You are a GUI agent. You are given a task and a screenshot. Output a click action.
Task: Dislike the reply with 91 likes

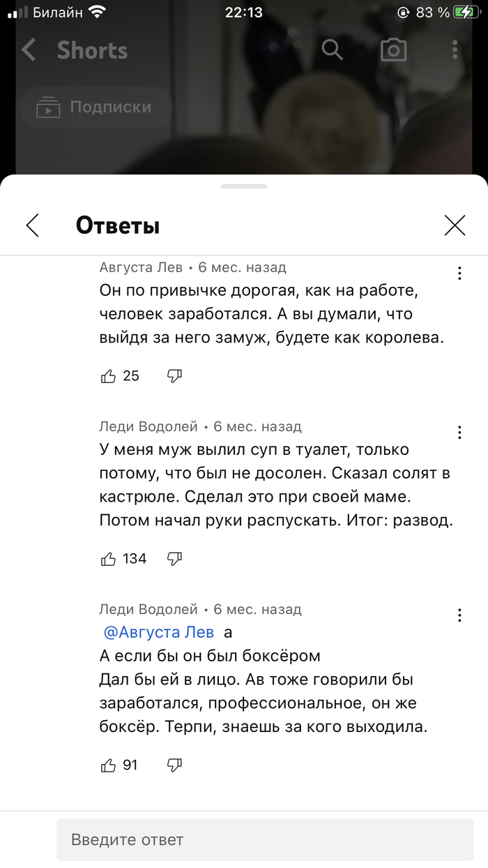coord(174,765)
